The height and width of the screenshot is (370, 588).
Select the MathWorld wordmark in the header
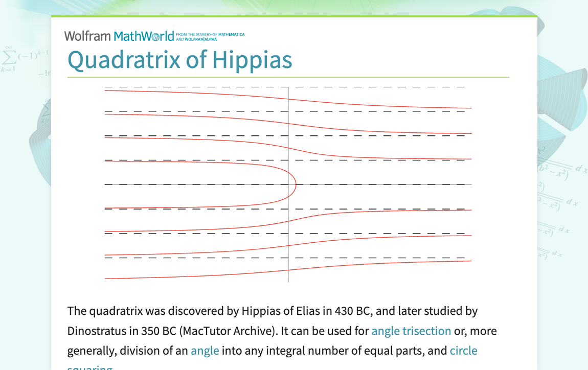point(143,36)
